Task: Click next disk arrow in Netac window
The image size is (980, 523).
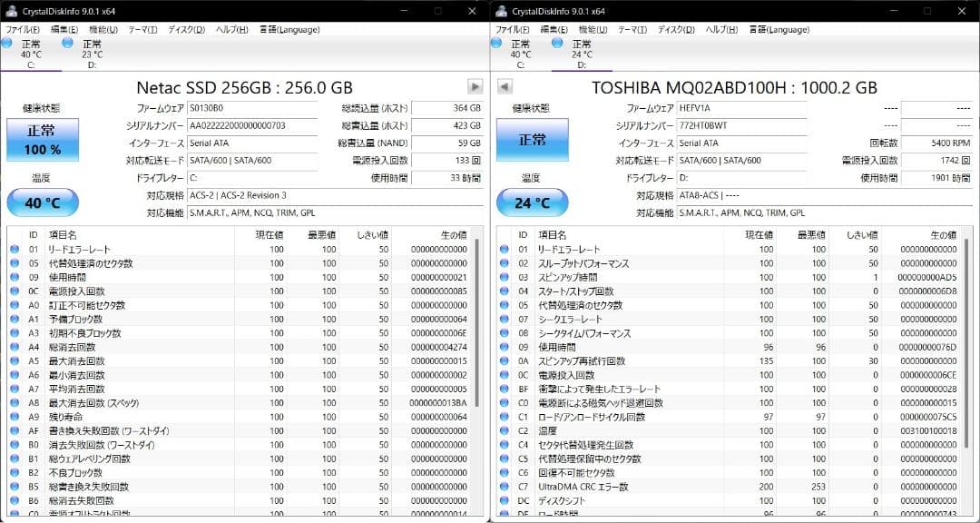Action: 475,86
